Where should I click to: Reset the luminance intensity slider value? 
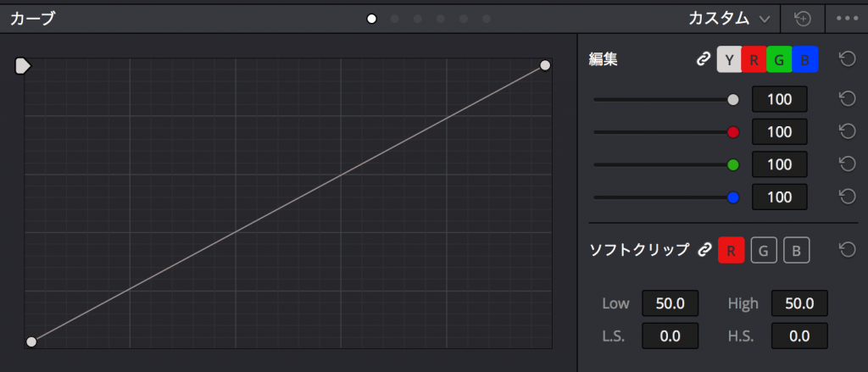[845, 99]
